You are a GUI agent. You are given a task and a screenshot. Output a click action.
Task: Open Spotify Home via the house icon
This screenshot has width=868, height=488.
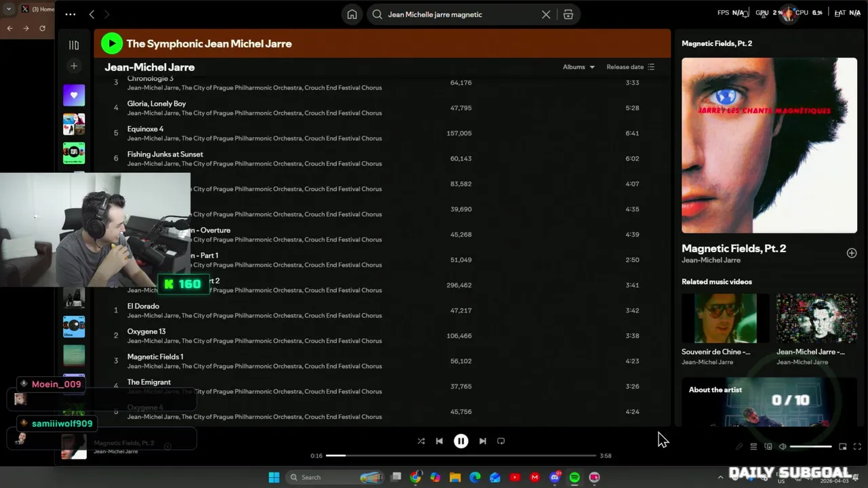tap(351, 14)
